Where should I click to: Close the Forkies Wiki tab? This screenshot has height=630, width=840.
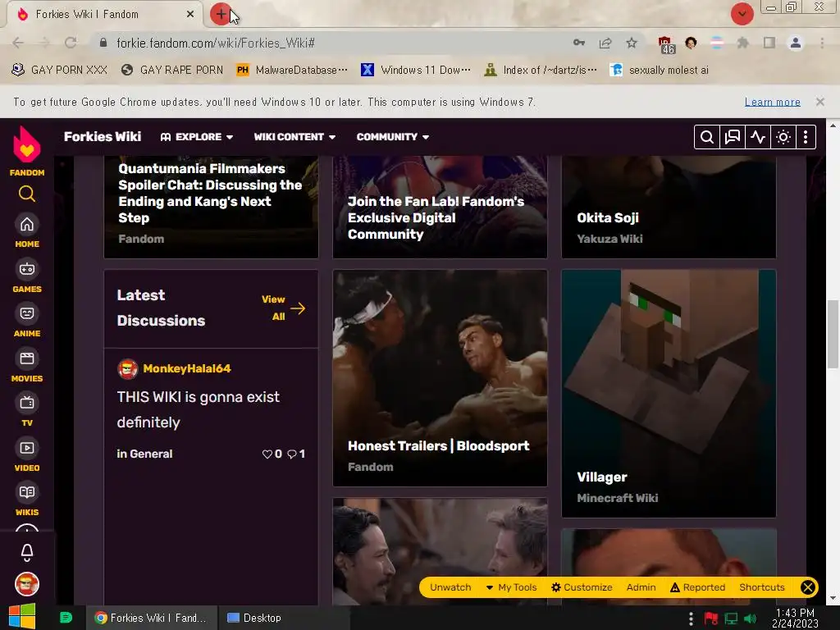(x=190, y=15)
